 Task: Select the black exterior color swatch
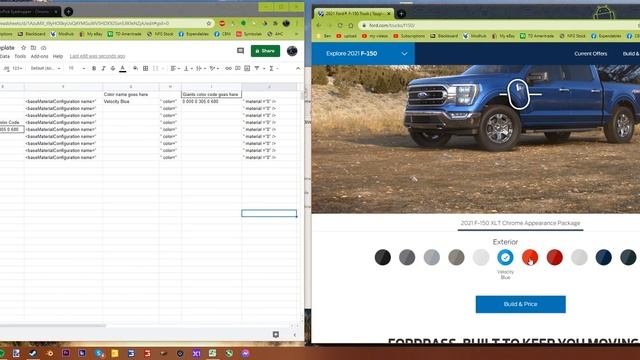pyautogui.click(x=382, y=257)
